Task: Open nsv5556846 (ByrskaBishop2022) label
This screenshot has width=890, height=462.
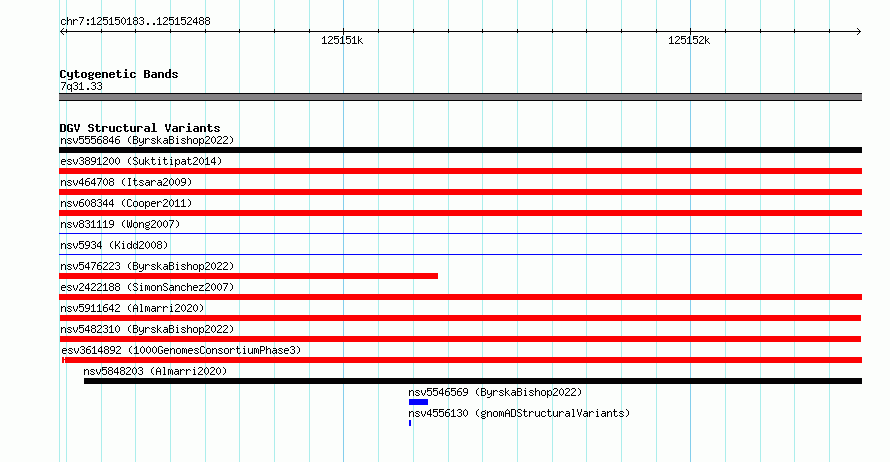Action: point(147,140)
